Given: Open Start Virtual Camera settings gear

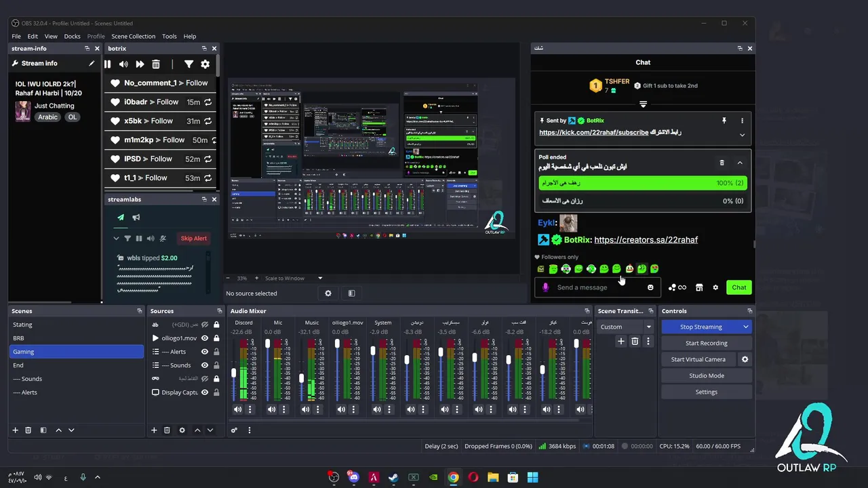Looking at the screenshot, I should click(x=745, y=359).
